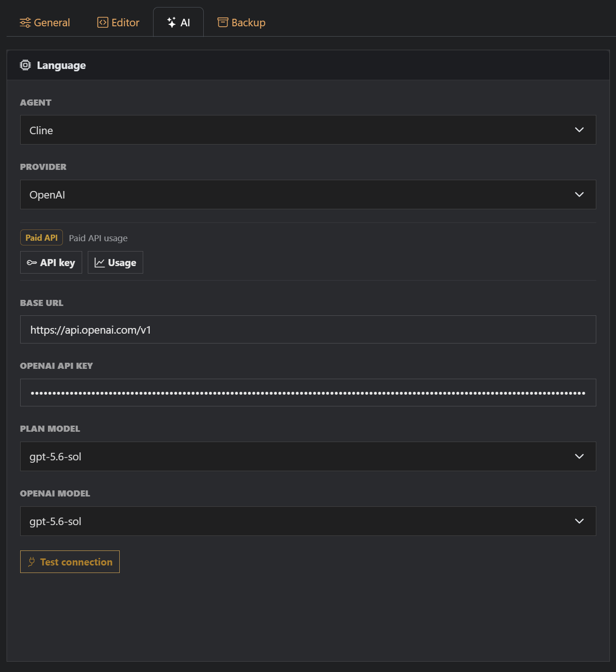The image size is (616, 672).
Task: Select the AI tab
Action: click(178, 23)
